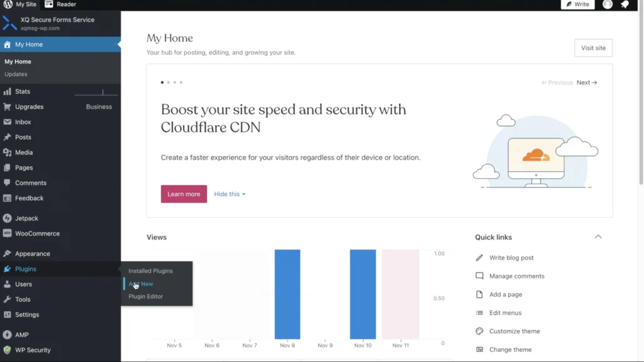
Task: Select the second carousel dot
Action: click(x=169, y=82)
